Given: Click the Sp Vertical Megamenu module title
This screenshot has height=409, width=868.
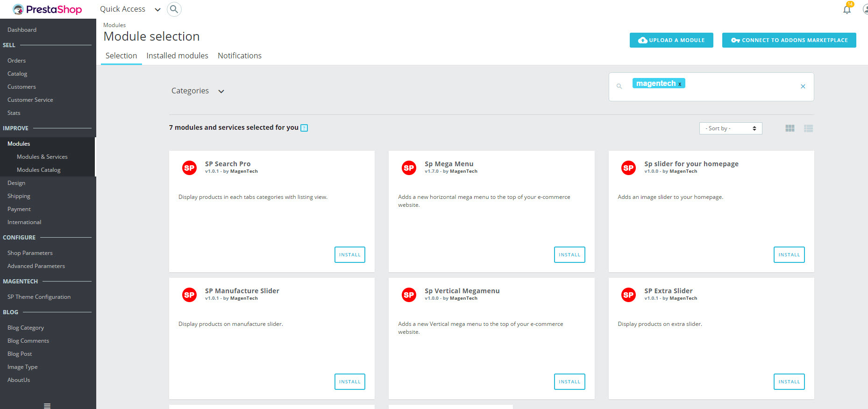Looking at the screenshot, I should pyautogui.click(x=462, y=291).
